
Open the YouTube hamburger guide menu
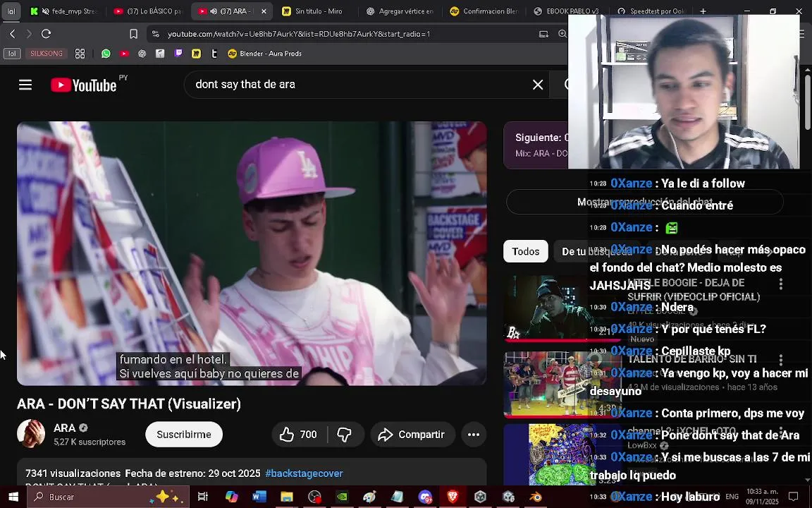coord(25,85)
